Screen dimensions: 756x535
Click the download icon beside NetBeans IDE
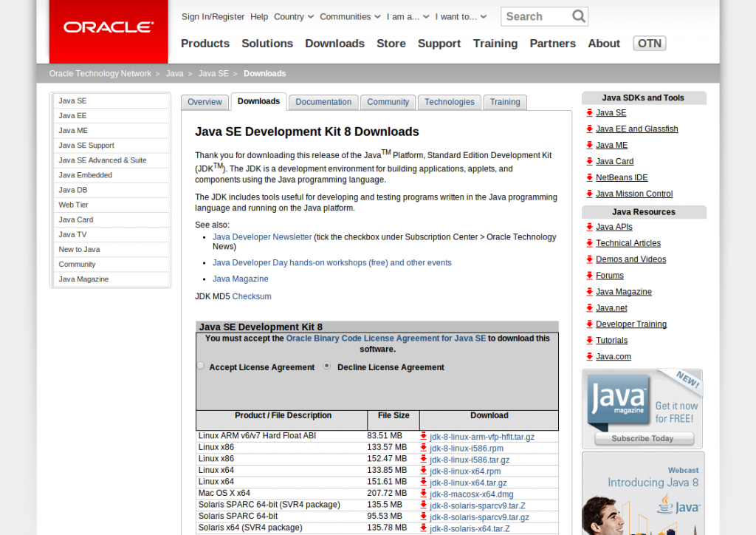[x=588, y=177]
